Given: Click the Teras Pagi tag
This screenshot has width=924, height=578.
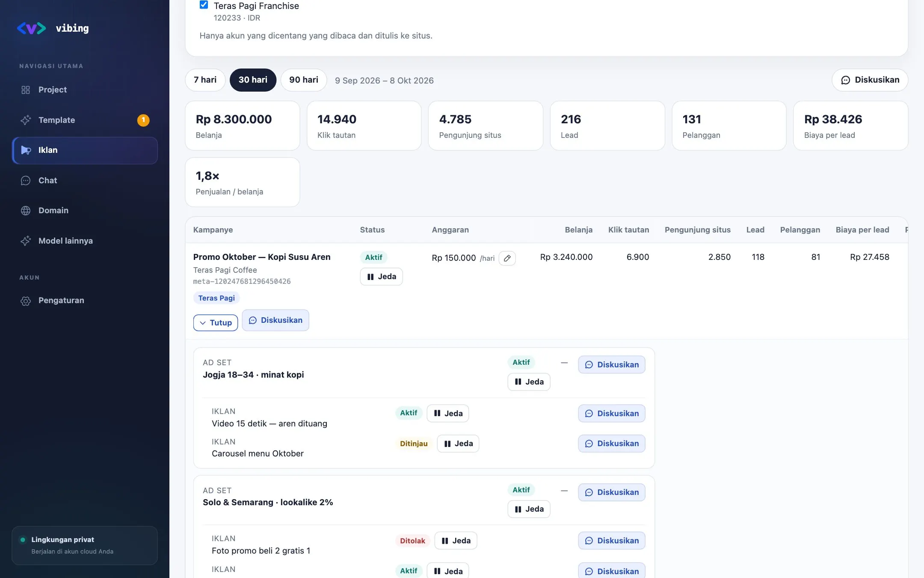Looking at the screenshot, I should [216, 298].
